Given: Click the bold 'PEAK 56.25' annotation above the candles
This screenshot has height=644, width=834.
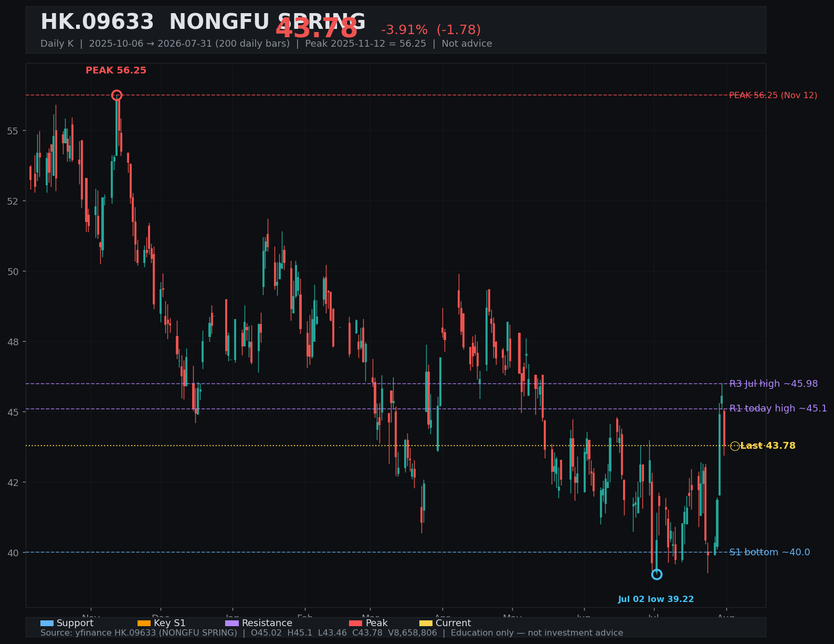Looking at the screenshot, I should [x=116, y=70].
